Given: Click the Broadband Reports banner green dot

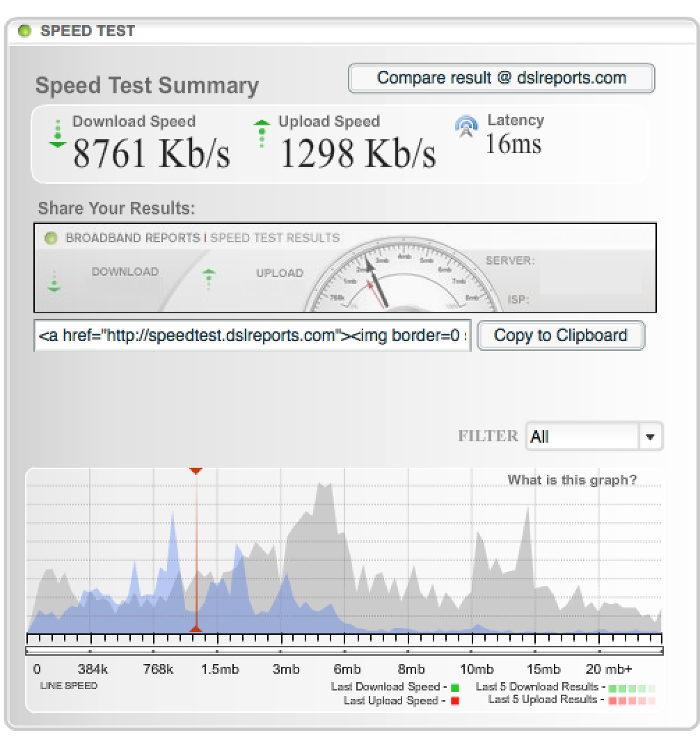Looking at the screenshot, I should (50, 239).
